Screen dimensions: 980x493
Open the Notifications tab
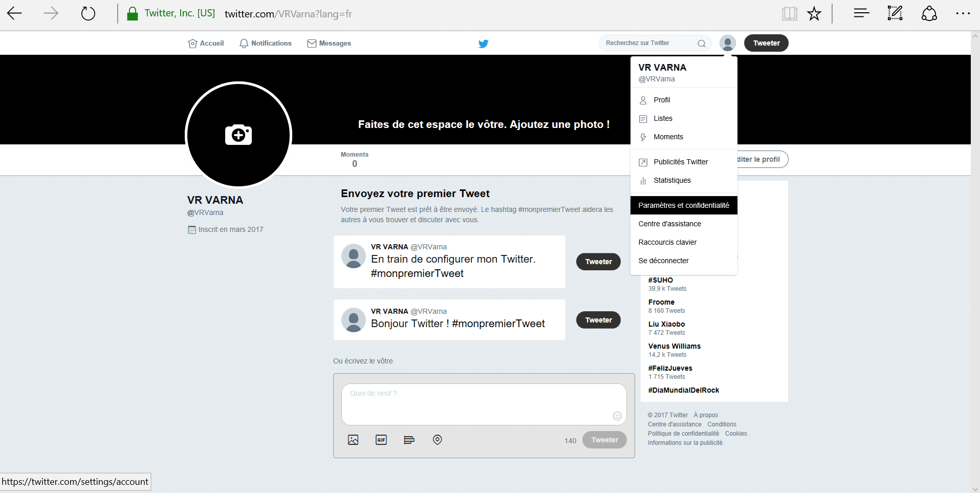266,44
